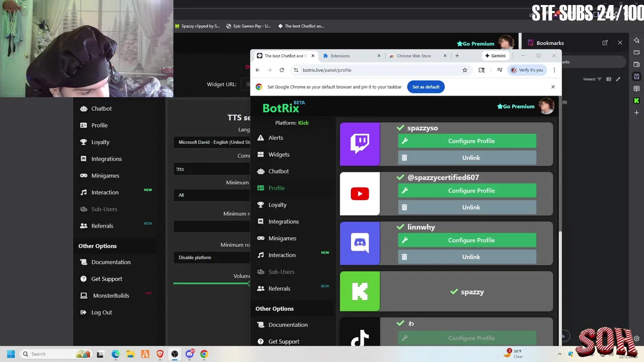Open Brave from the Windows taskbar
Screen dimensions: 644x362
tap(160, 354)
